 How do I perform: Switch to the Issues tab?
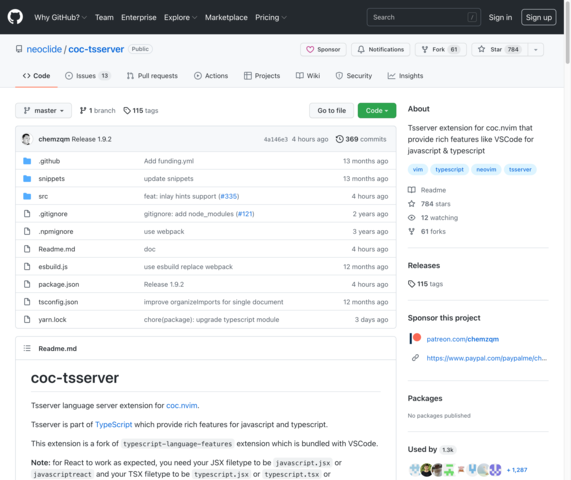(x=87, y=76)
